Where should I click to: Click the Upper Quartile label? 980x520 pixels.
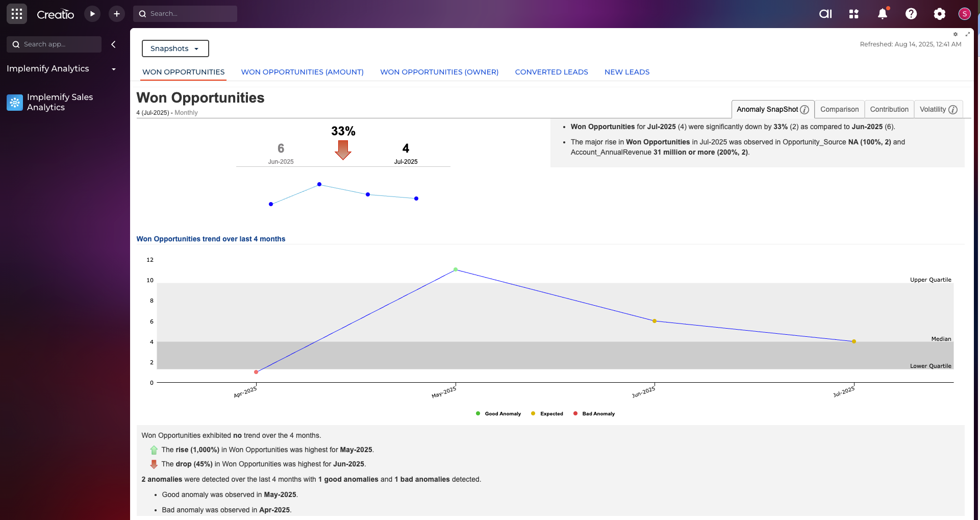click(931, 280)
